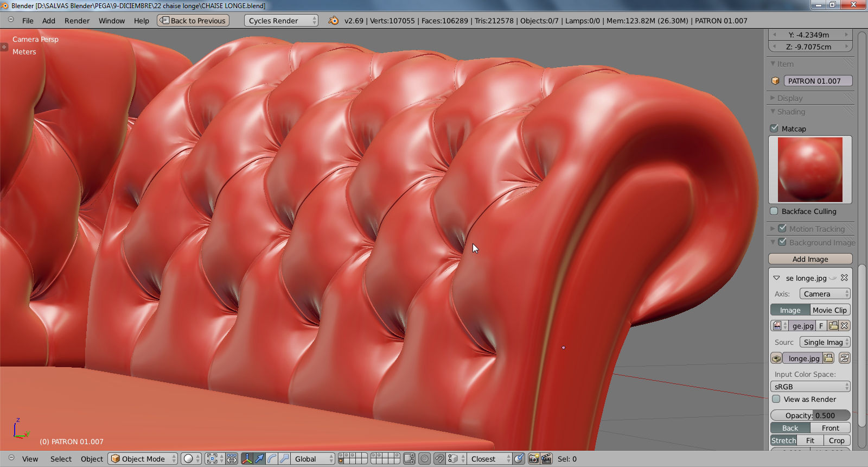Click the pack image icon beside longe.jpg
The height and width of the screenshot is (467, 868).
(776, 358)
